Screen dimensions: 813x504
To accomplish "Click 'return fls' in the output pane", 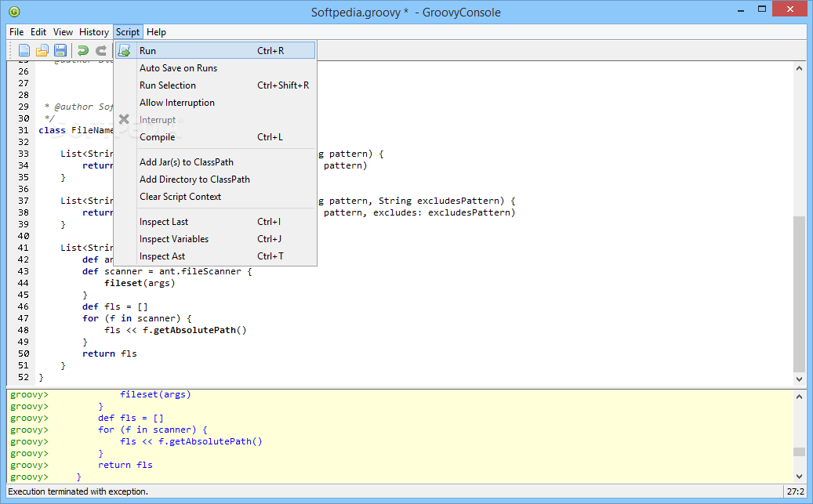I will point(125,465).
